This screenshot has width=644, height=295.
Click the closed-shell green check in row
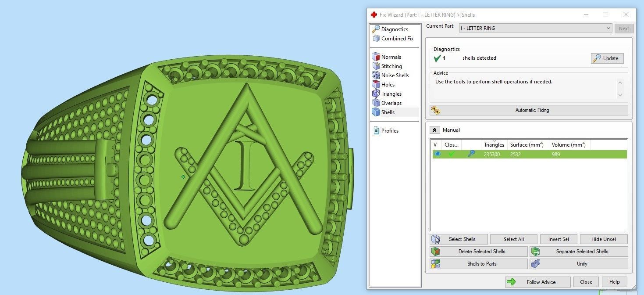coord(452,154)
